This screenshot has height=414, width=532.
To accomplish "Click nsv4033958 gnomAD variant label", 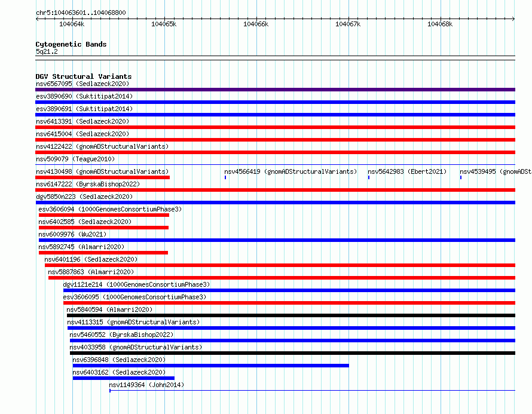I will (x=136, y=347).
